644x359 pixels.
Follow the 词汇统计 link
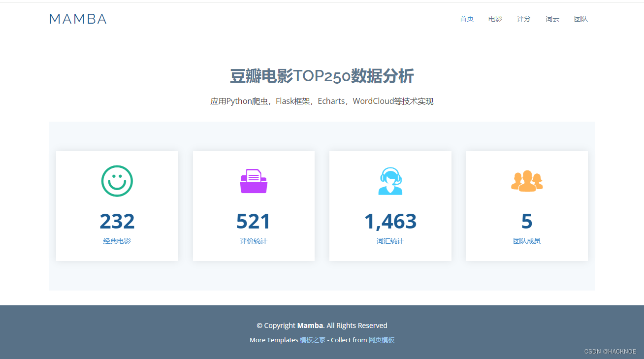(390, 241)
